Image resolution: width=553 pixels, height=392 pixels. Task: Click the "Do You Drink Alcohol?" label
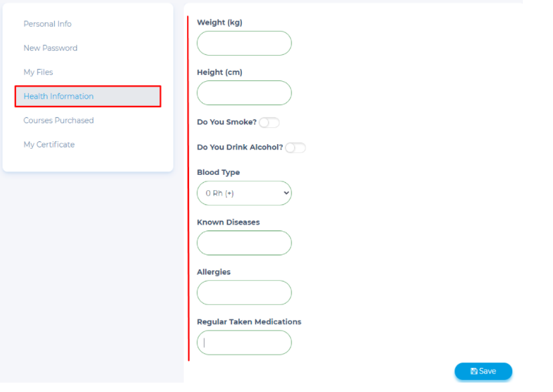[240, 147]
